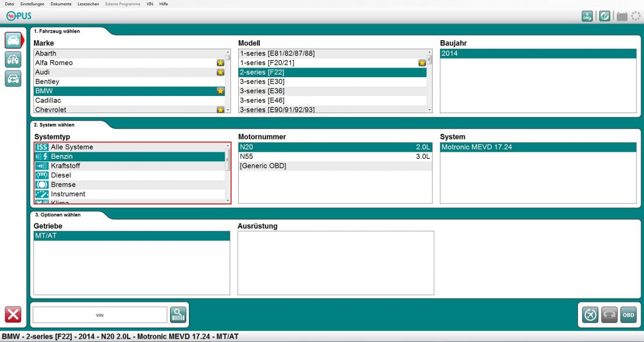Select Bentley in Marke list
This screenshot has width=644, height=342.
pyautogui.click(x=129, y=81)
